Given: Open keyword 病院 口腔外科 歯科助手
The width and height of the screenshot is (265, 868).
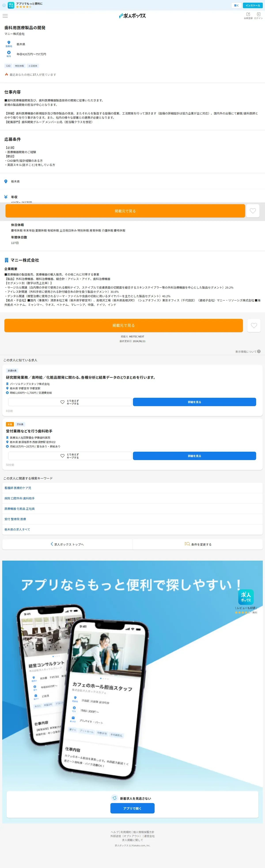Looking at the screenshot, I should point(132,498).
